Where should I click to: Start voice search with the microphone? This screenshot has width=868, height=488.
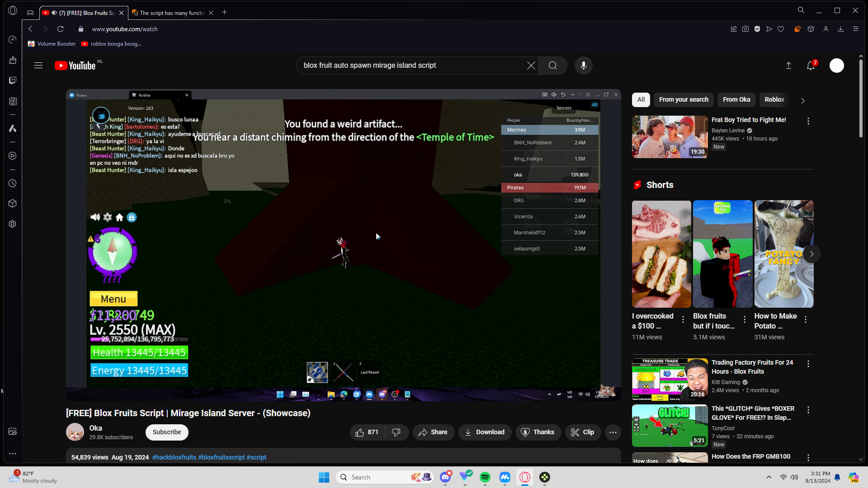click(x=584, y=66)
